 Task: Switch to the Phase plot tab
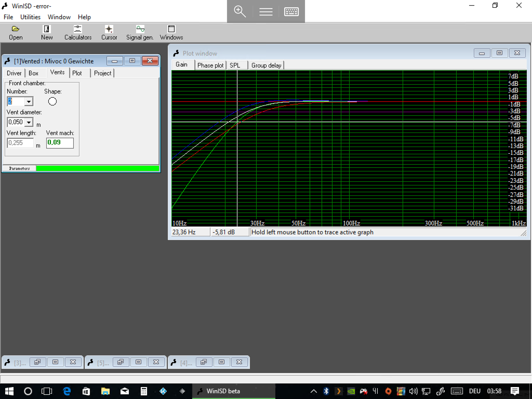(x=210, y=65)
